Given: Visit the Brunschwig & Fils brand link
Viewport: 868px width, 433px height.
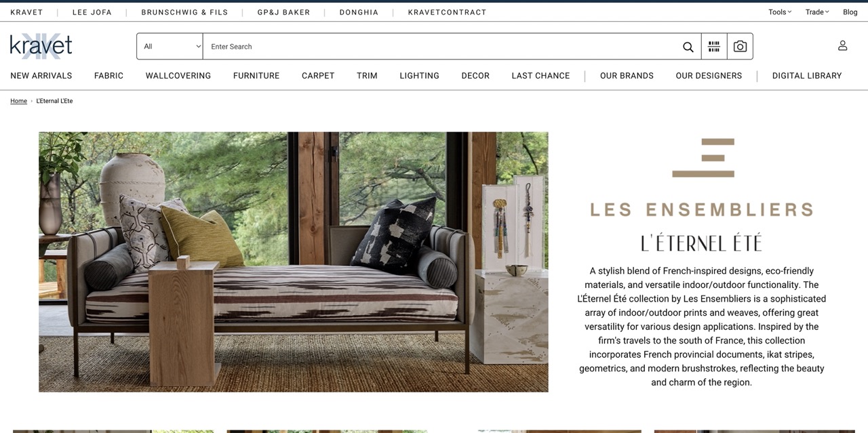Looking at the screenshot, I should [x=184, y=12].
